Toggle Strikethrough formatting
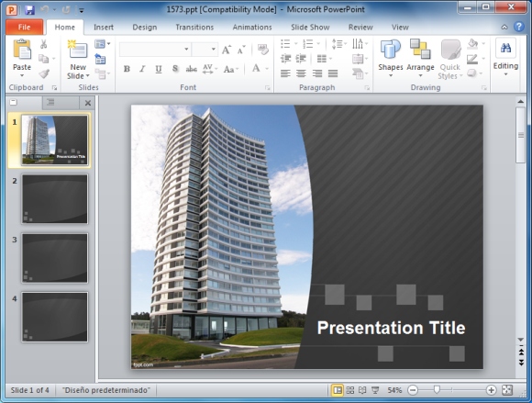 (x=192, y=69)
